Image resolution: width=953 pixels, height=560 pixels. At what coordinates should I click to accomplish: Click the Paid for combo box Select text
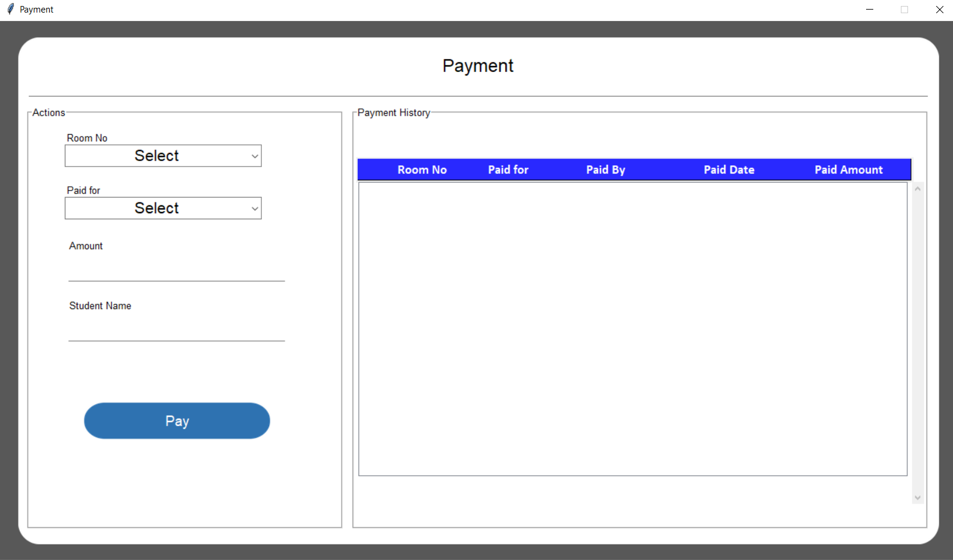[156, 208]
